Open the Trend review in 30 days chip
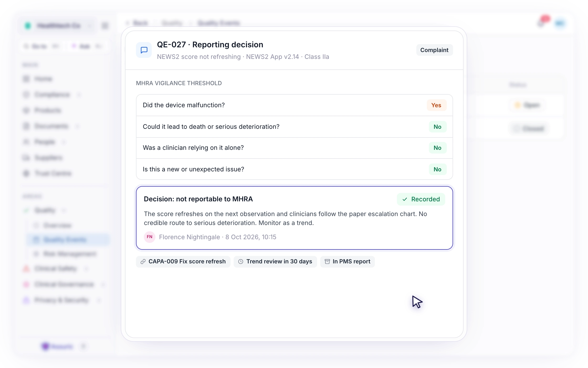 (x=275, y=262)
